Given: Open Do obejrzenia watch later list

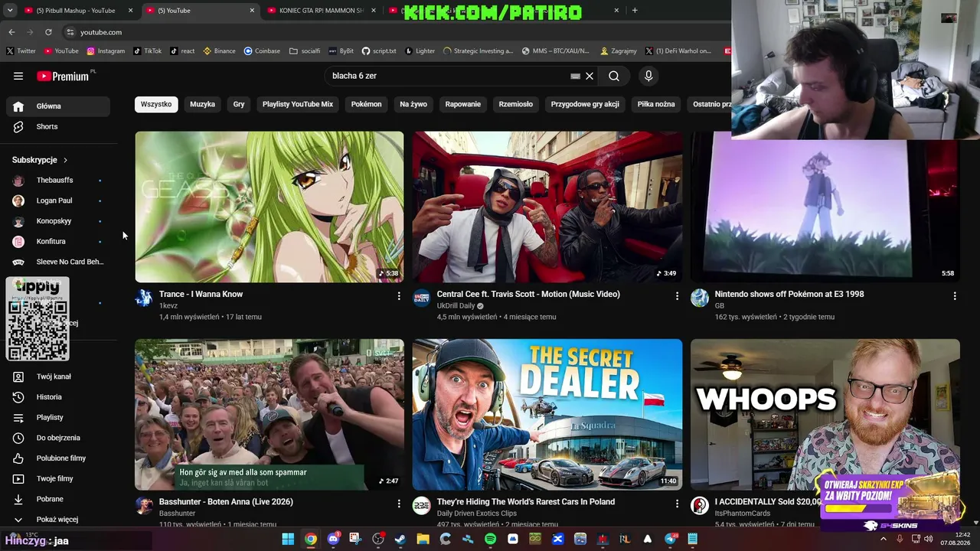Looking at the screenshot, I should click(58, 438).
